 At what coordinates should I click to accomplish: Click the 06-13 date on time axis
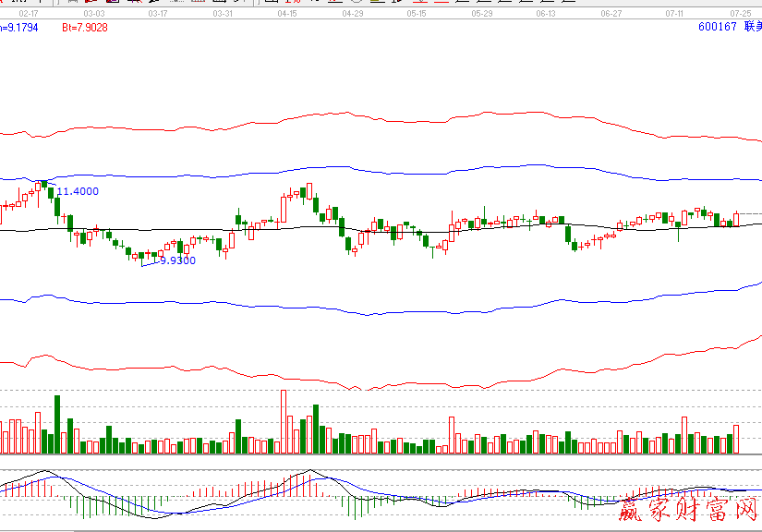pos(545,14)
